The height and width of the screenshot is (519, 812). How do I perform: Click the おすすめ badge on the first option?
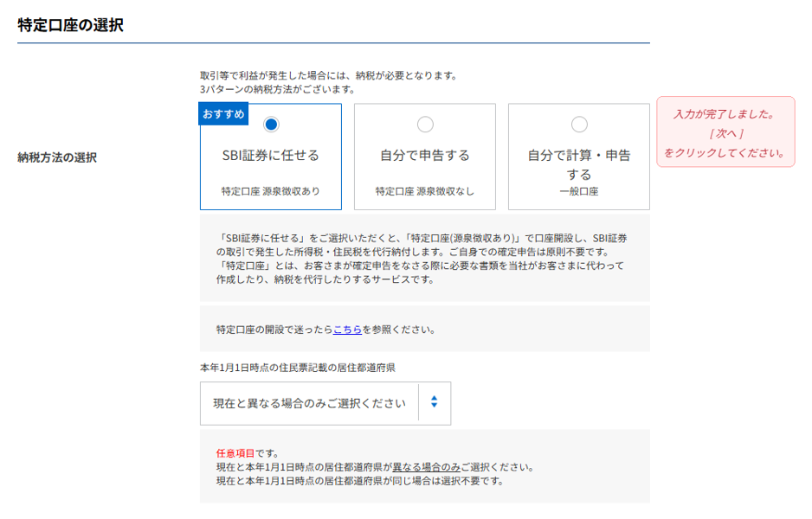pos(223,114)
